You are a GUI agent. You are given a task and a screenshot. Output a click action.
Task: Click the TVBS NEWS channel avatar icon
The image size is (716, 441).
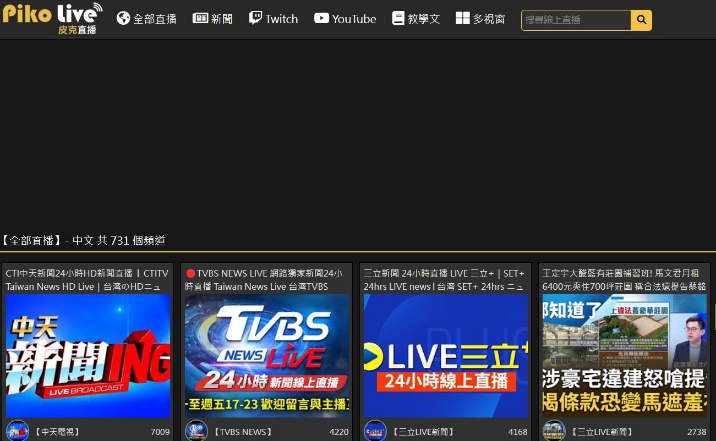196,431
